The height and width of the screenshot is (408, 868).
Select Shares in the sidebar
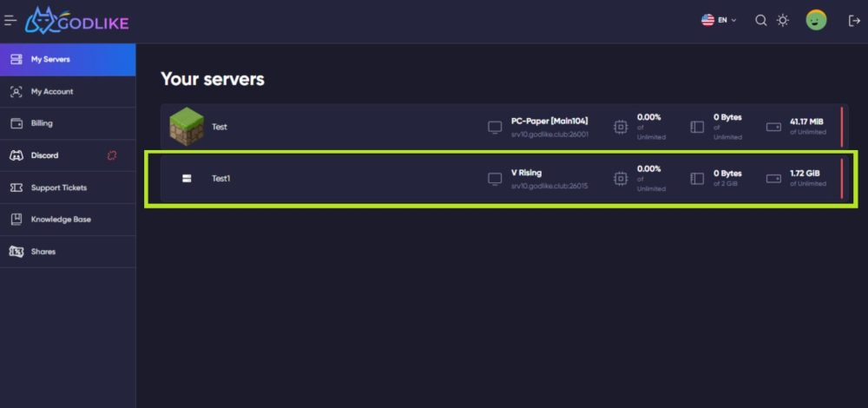click(68, 252)
